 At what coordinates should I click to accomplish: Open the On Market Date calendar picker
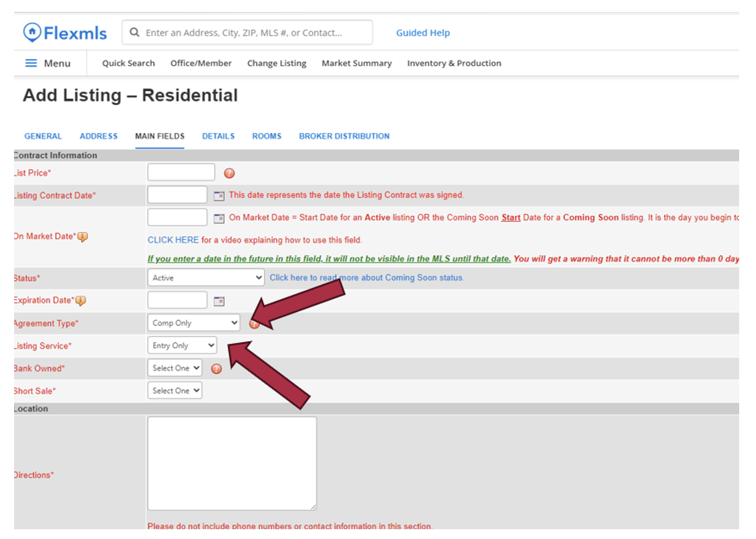(219, 218)
